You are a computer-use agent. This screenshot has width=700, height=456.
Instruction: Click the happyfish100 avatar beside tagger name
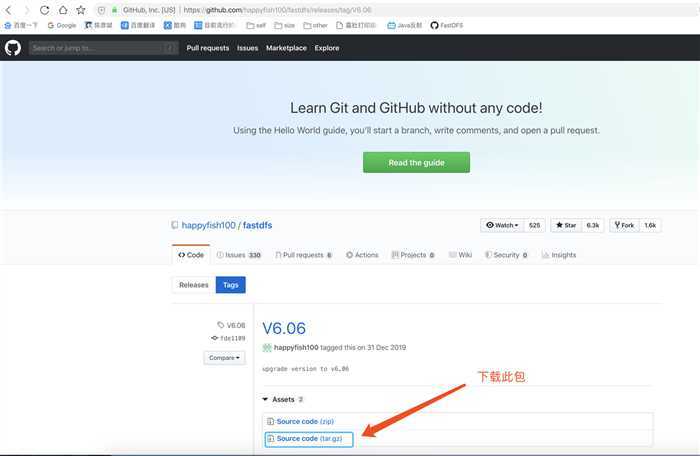[267, 347]
